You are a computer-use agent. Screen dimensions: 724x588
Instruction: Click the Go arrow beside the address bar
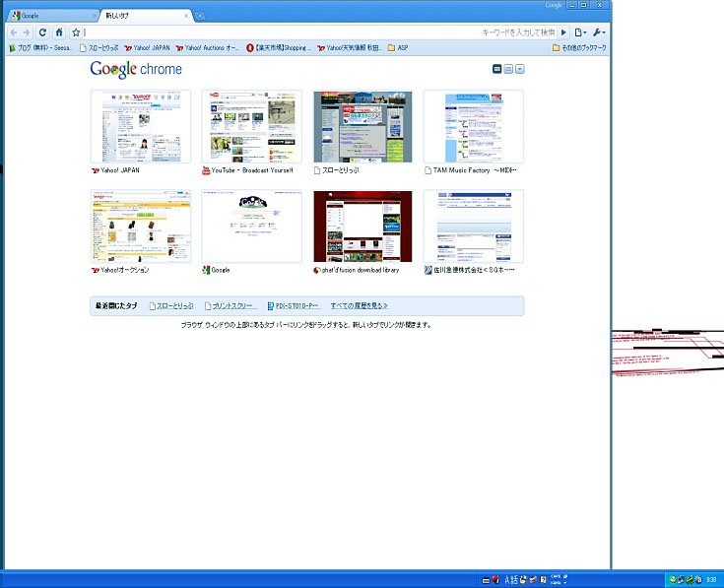click(563, 33)
